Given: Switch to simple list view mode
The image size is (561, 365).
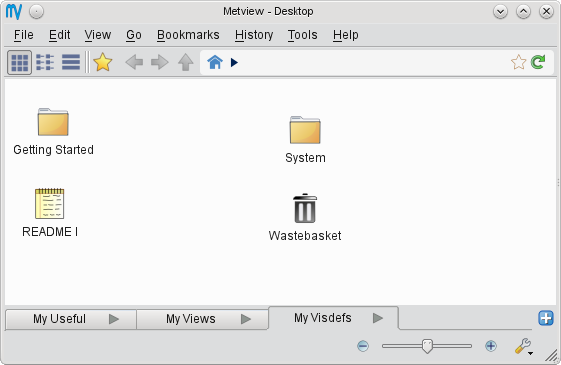Looking at the screenshot, I should [x=45, y=63].
